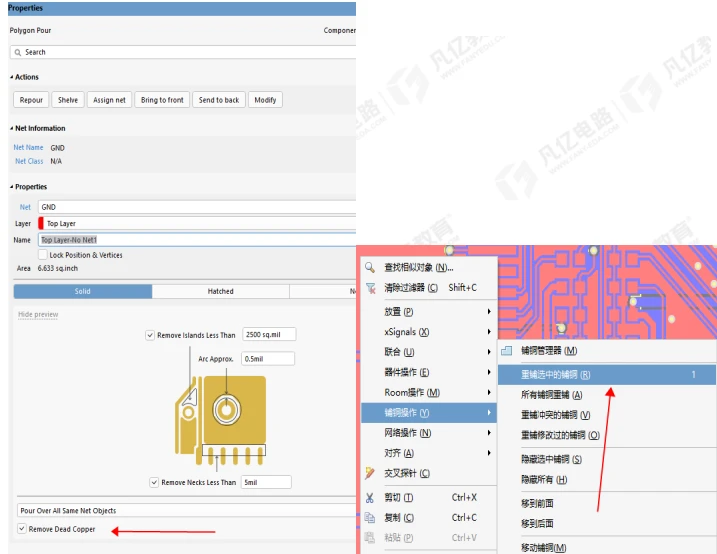Click the copy icon

369,517
